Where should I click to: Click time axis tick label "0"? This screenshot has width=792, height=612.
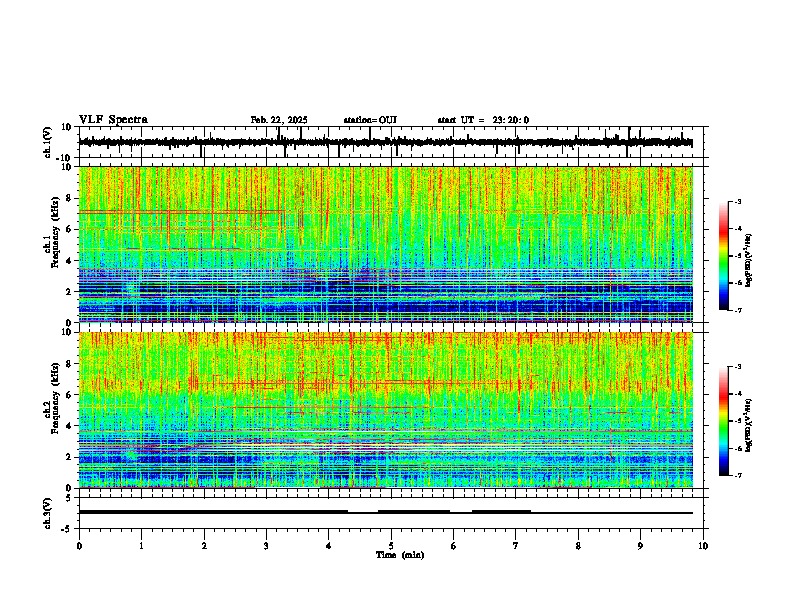click(79, 546)
